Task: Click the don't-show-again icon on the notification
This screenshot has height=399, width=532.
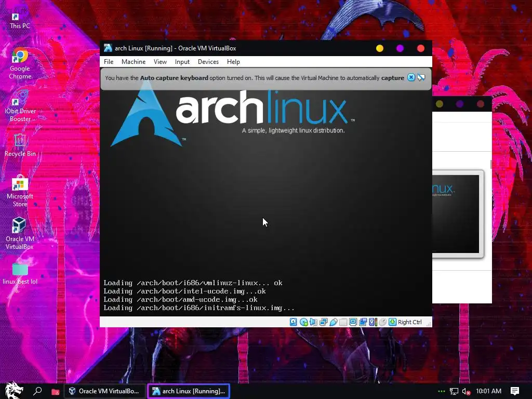Action: click(x=421, y=77)
